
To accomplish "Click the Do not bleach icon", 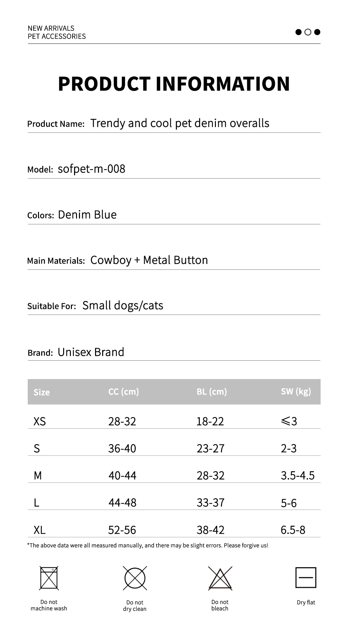I will tap(220, 578).
